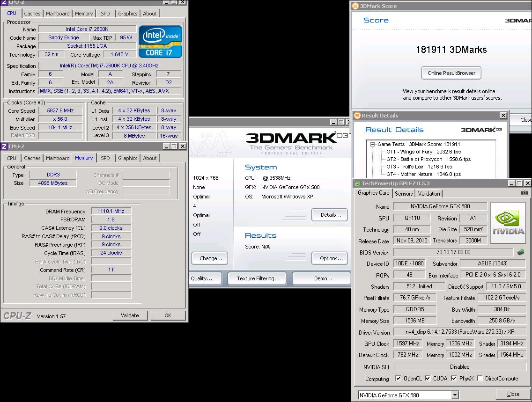The width and height of the screenshot is (532, 402).
Task: Click the OK button in CPU-Z
Action: tap(168, 315)
